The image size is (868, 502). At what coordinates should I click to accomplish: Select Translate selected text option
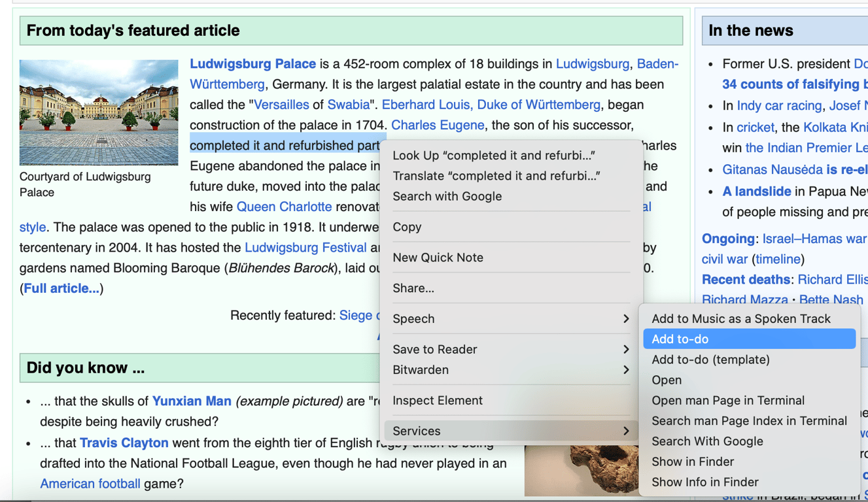click(511, 176)
